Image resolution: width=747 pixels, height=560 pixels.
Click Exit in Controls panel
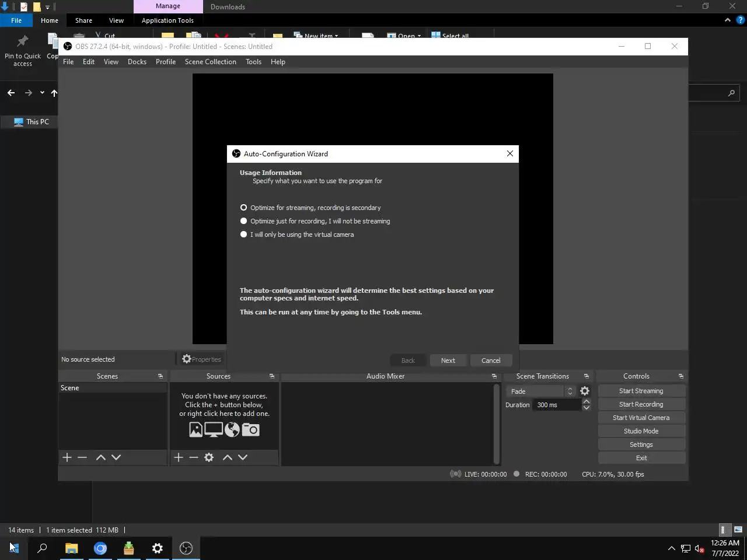pyautogui.click(x=641, y=458)
